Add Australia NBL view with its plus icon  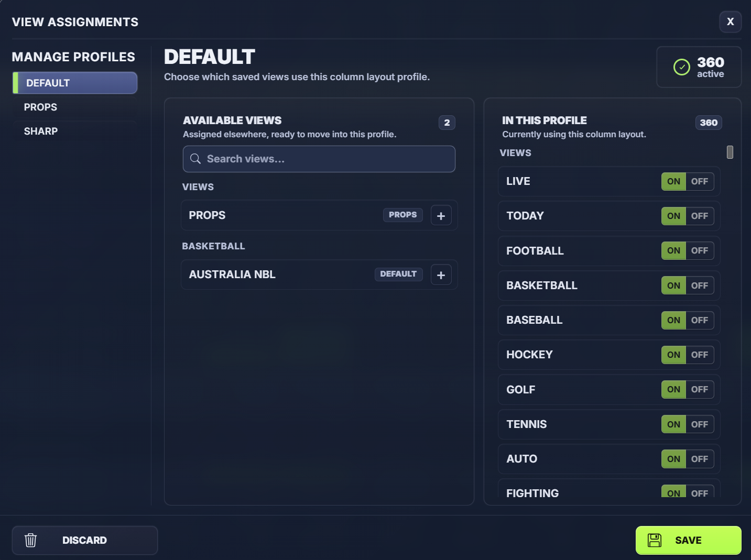click(x=441, y=274)
